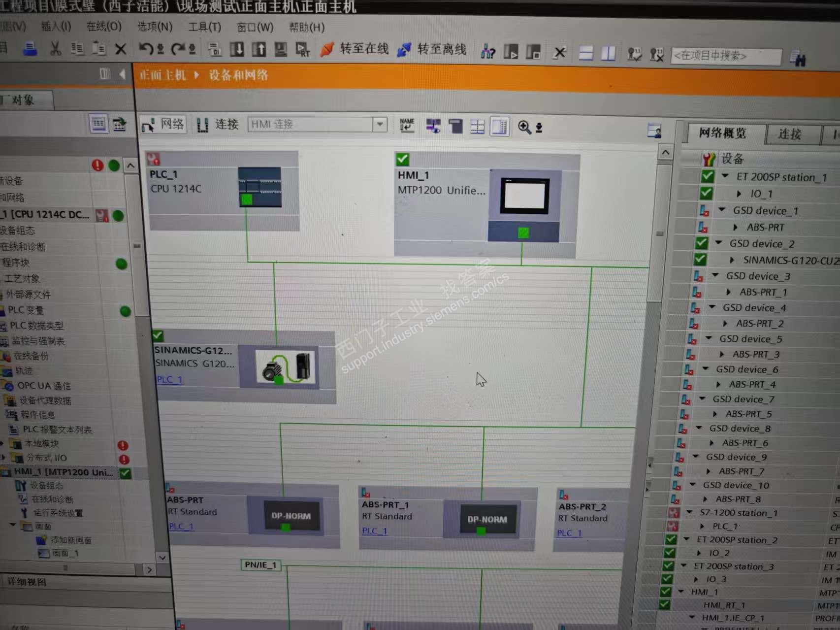
Task: Click the Stop CPU icon
Action: click(x=533, y=52)
